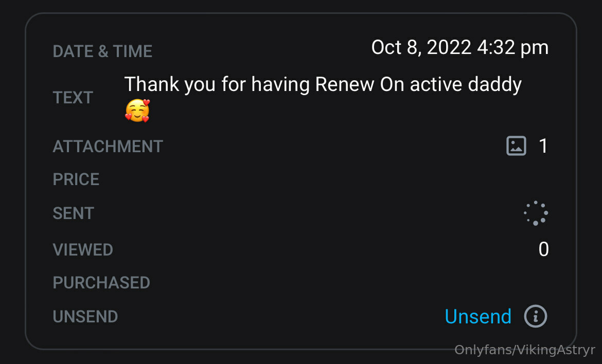The width and height of the screenshot is (602, 364).
Task: Click the ATTACHMENT row label
Action: [108, 147]
